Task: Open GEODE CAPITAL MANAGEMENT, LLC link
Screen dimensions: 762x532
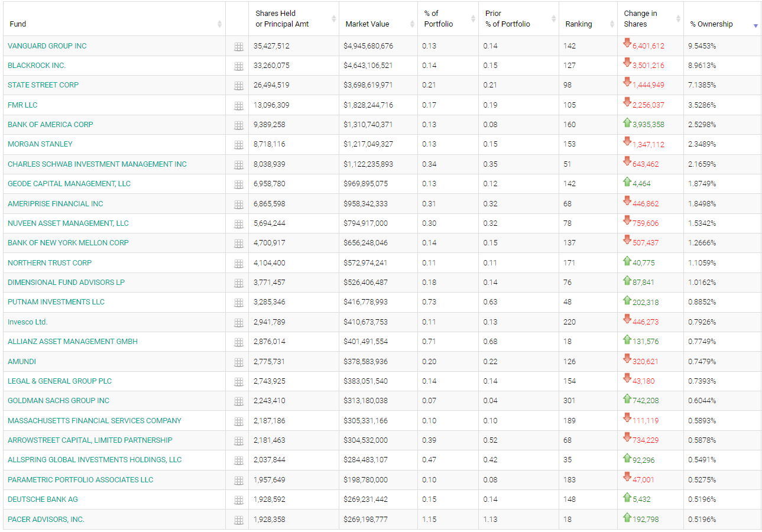Action: tap(69, 184)
